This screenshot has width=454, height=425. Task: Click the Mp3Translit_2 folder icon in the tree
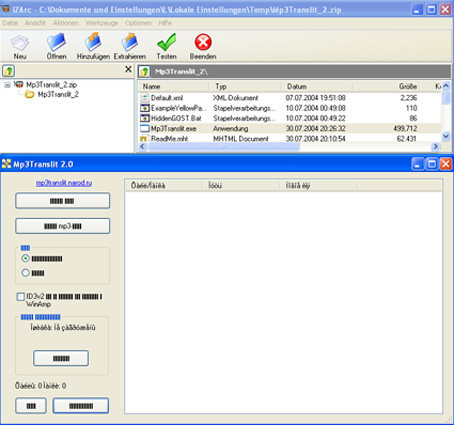(x=30, y=95)
